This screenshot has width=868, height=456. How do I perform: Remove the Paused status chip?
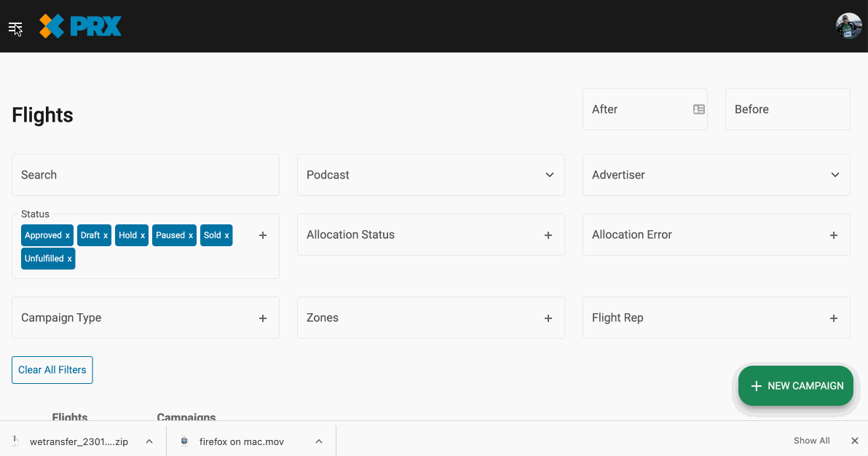pos(191,235)
